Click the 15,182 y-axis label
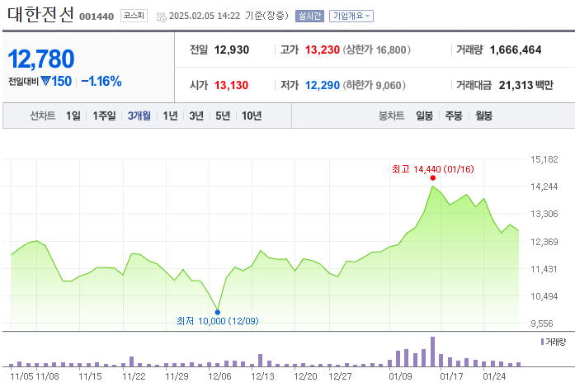Image resolution: width=575 pixels, height=392 pixels. click(544, 159)
